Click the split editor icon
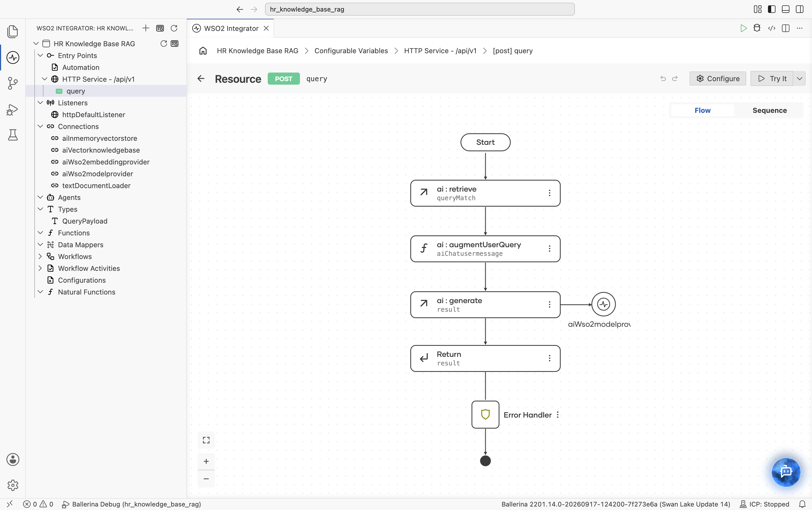This screenshot has width=812, height=510. point(786,28)
